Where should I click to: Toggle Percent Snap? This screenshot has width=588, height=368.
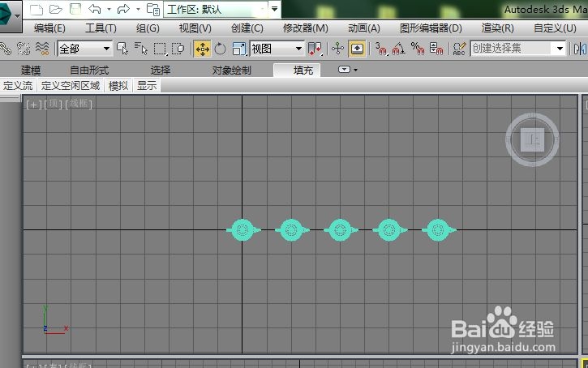(x=418, y=49)
